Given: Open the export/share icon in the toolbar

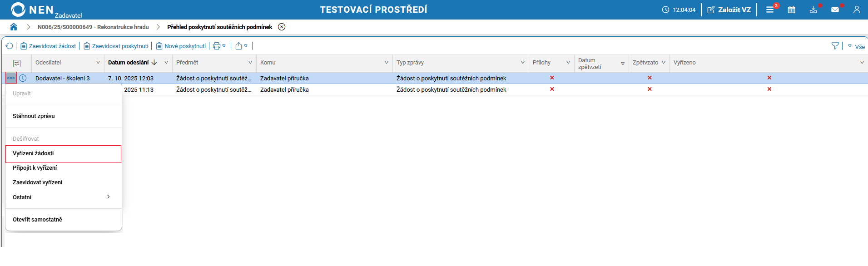Looking at the screenshot, I should coord(238,46).
